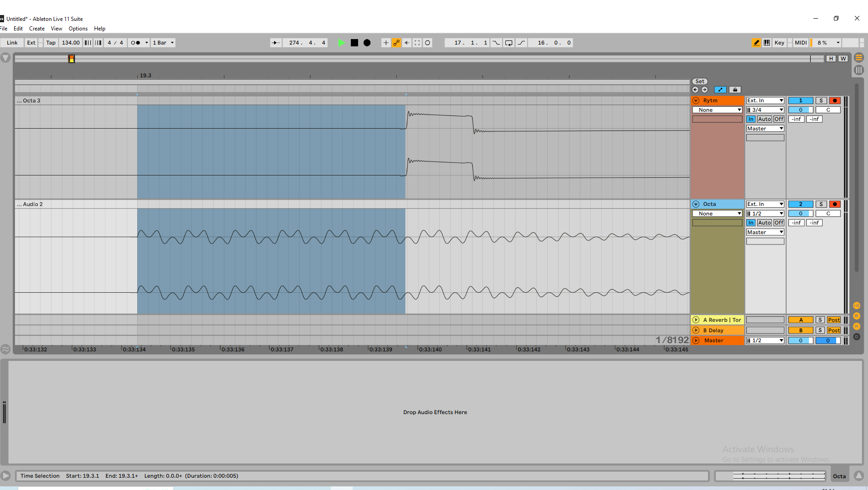
Task: Fold the Octa track with its triangle
Action: pos(696,204)
